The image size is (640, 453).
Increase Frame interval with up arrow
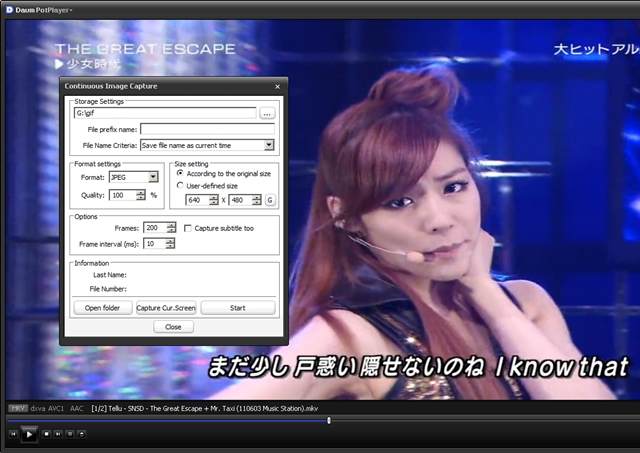pos(170,241)
